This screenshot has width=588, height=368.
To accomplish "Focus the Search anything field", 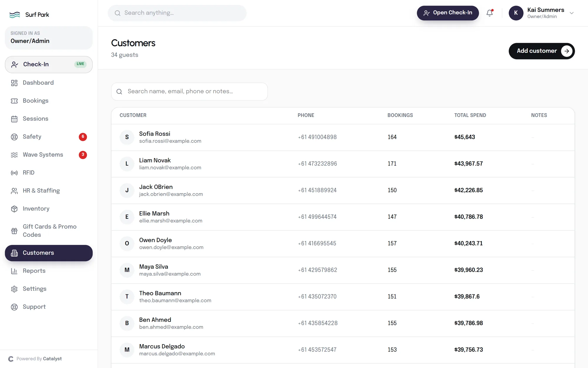I will pos(177,13).
